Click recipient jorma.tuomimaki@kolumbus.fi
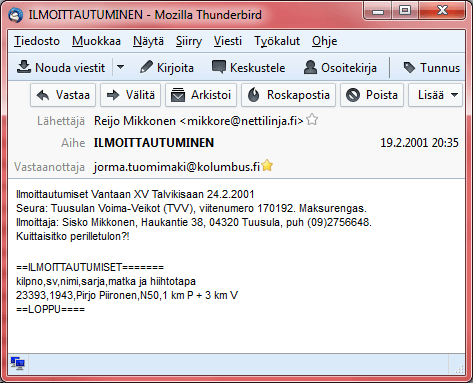This screenshot has height=383, width=473. 177,167
